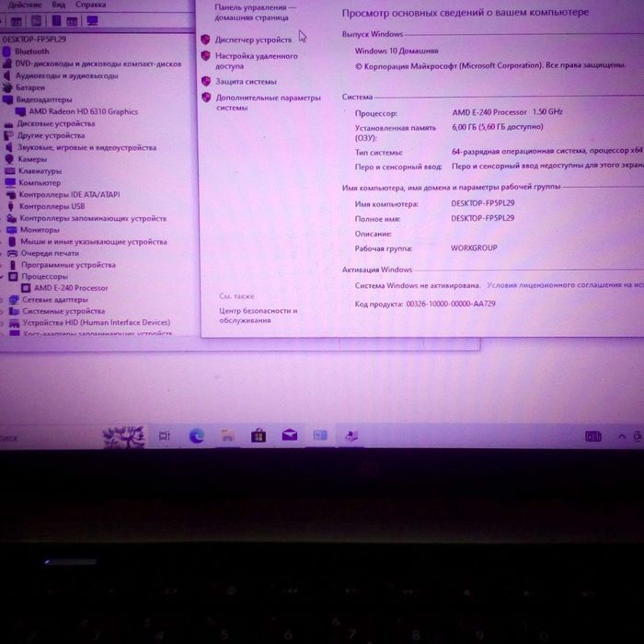Screen dimensions: 644x644
Task: Select Системные устройства tree item
Action: pos(63,311)
